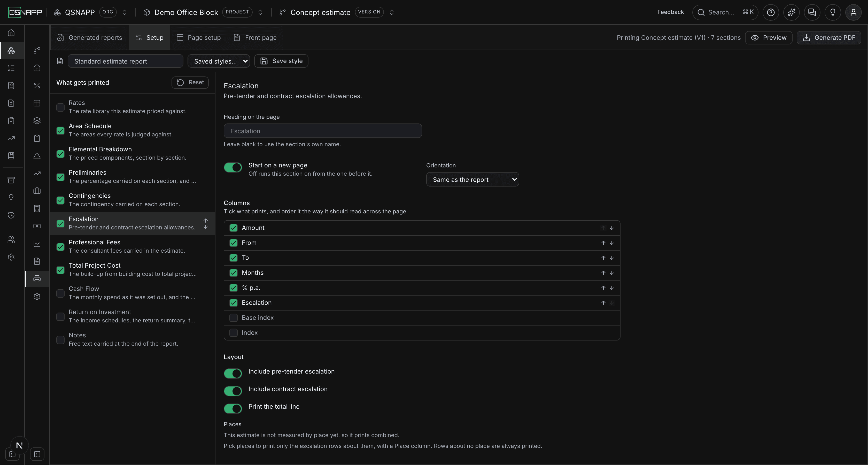Click the QSNAPP logo

click(25, 12)
